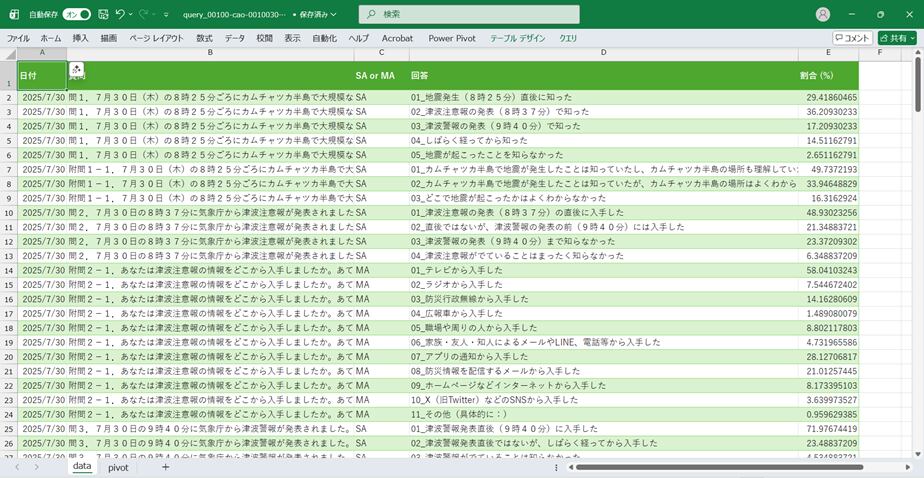Click the Undo arrow icon
Viewport: 924px width, 478px height.
click(120, 15)
